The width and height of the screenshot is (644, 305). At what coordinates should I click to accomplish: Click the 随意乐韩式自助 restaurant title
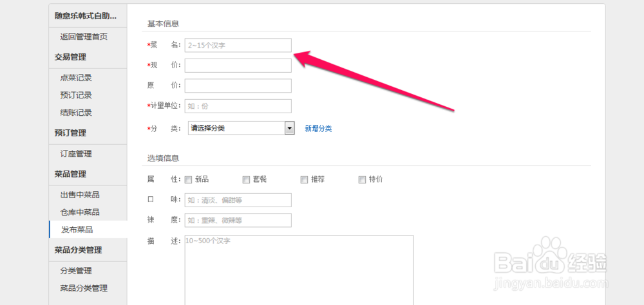tap(86, 16)
